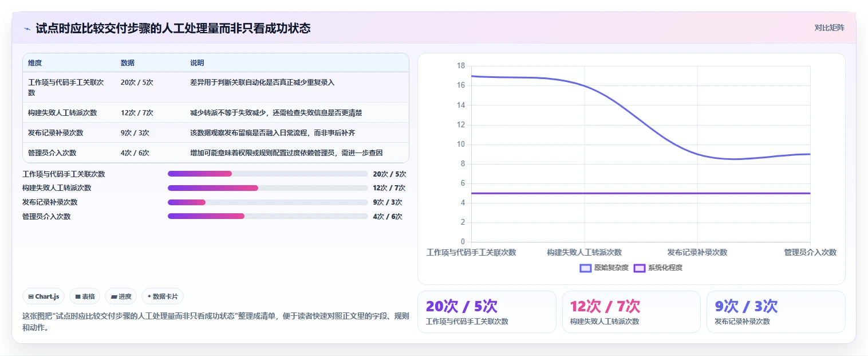Click the 说明 column header

[x=197, y=63]
